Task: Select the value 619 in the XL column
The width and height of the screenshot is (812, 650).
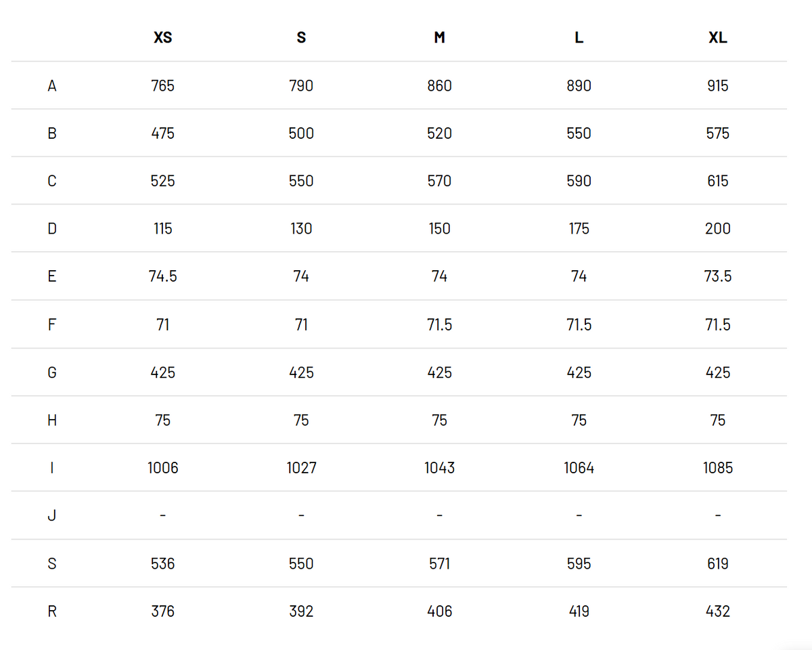Action: point(718,563)
